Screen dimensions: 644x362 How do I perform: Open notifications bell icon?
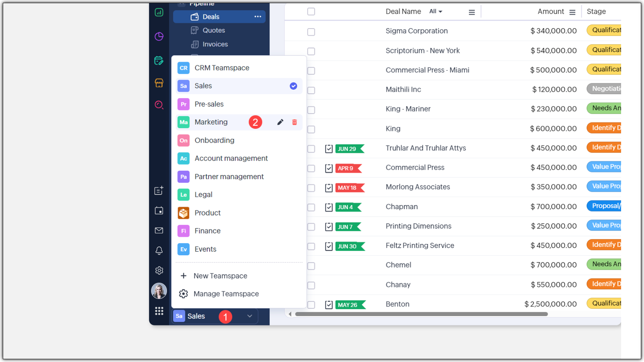tap(159, 251)
